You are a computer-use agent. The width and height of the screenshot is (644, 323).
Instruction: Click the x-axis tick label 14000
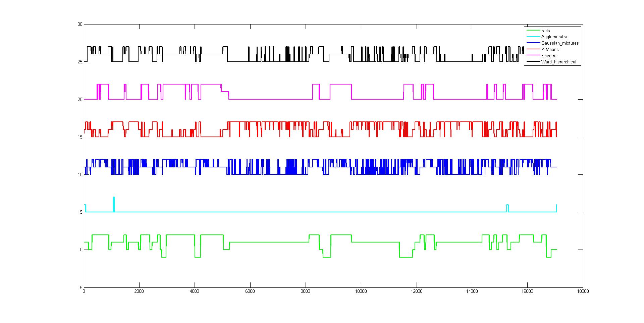click(x=472, y=291)
